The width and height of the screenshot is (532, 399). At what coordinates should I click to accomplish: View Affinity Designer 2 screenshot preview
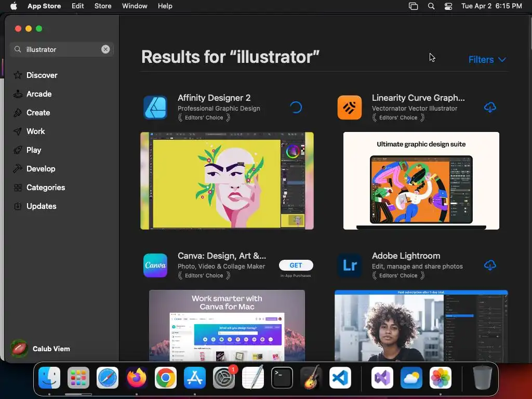point(227,181)
